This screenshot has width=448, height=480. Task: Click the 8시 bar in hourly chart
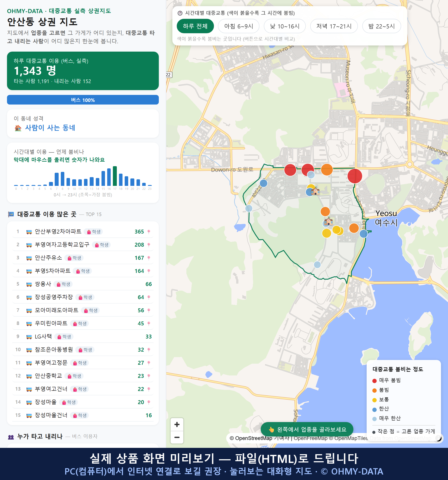63,179
